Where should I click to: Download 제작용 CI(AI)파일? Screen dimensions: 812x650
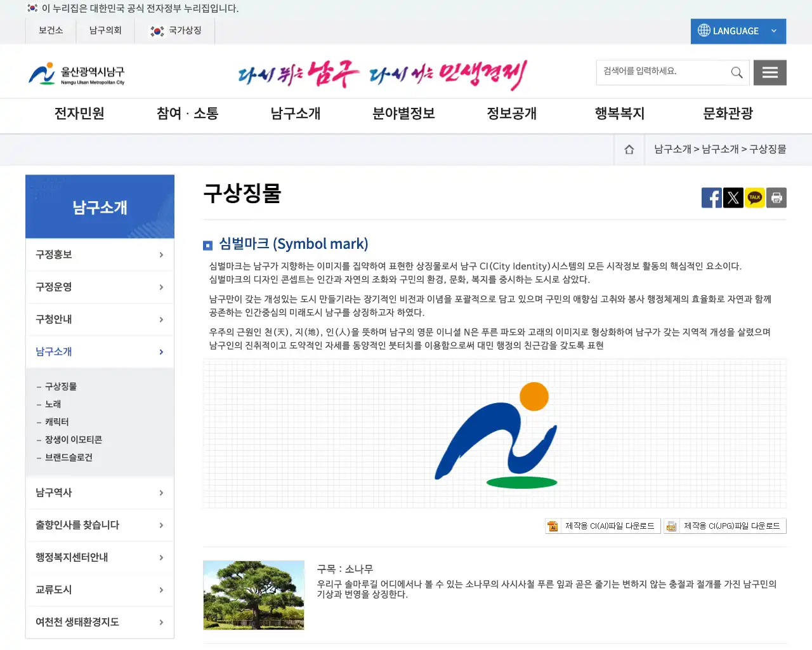click(x=603, y=526)
